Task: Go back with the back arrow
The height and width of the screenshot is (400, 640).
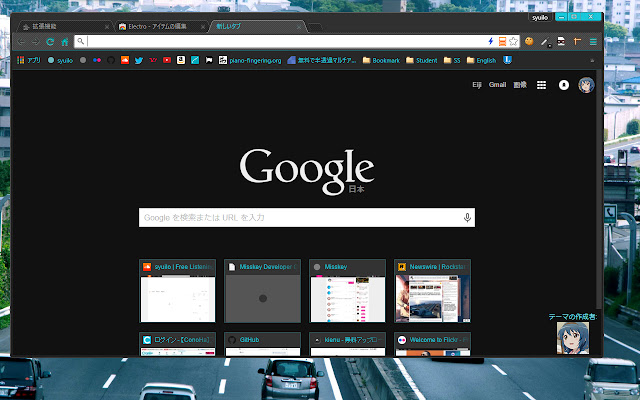Action: tap(21, 42)
